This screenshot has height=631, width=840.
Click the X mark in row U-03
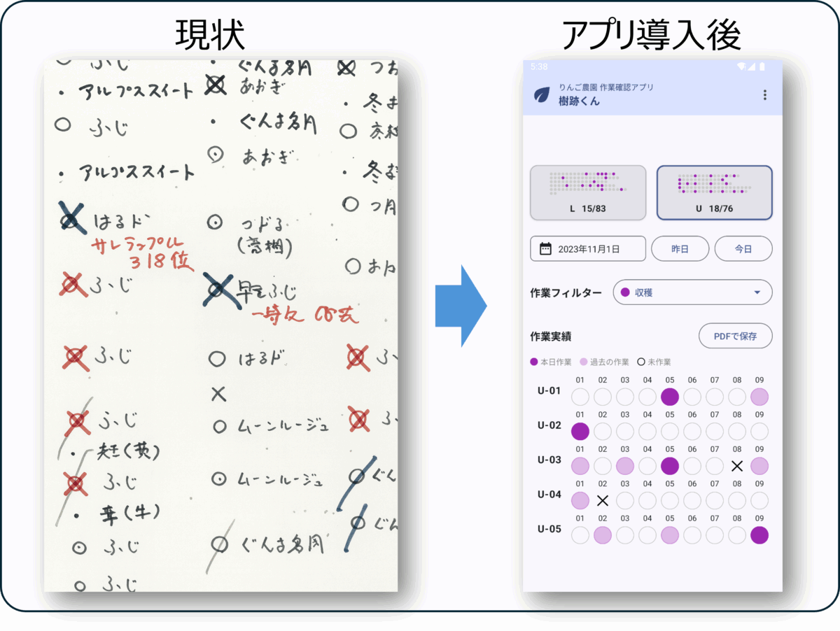736,466
